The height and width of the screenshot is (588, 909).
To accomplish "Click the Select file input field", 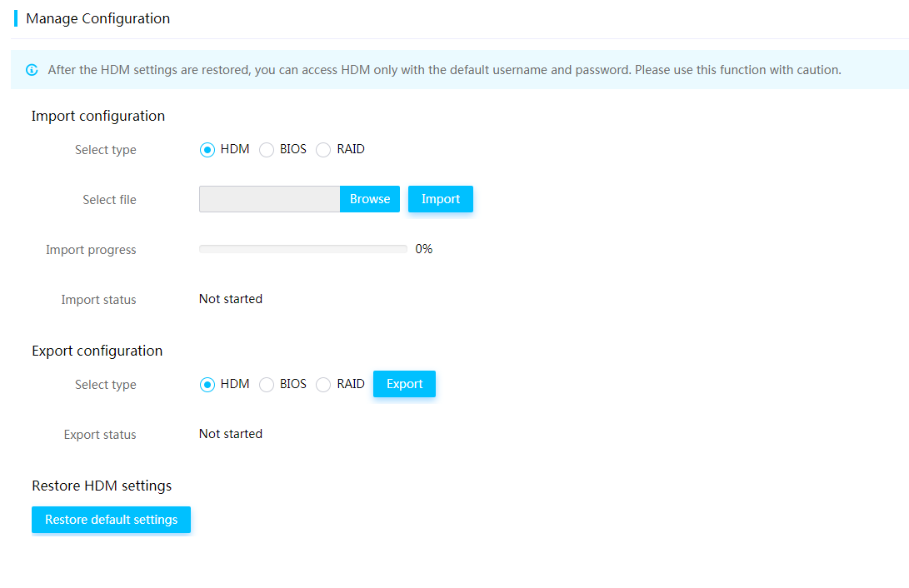I will click(270, 199).
